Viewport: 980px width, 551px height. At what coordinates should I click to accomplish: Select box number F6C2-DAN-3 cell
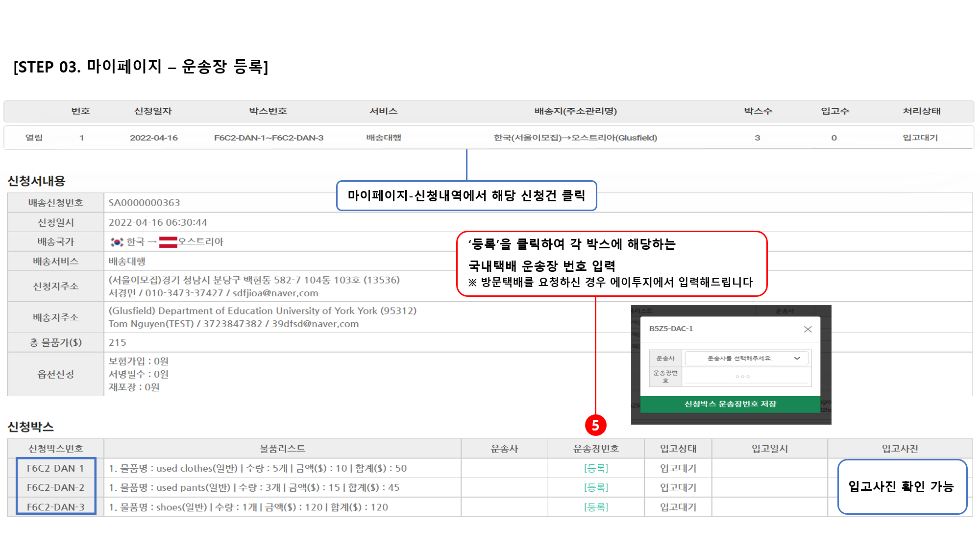coord(55,507)
